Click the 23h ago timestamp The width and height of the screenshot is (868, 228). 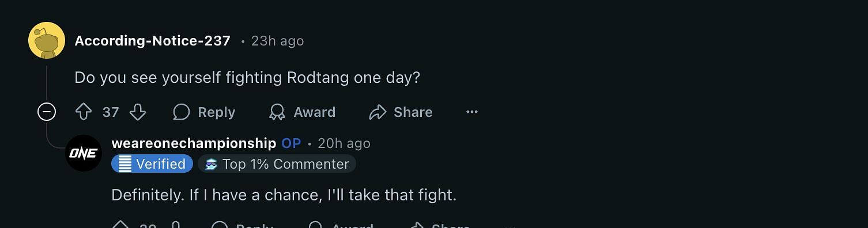coord(277,41)
